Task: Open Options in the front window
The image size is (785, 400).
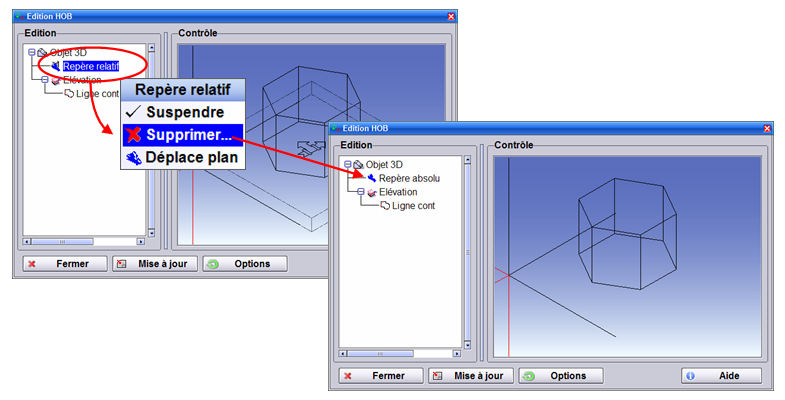Action: [559, 376]
